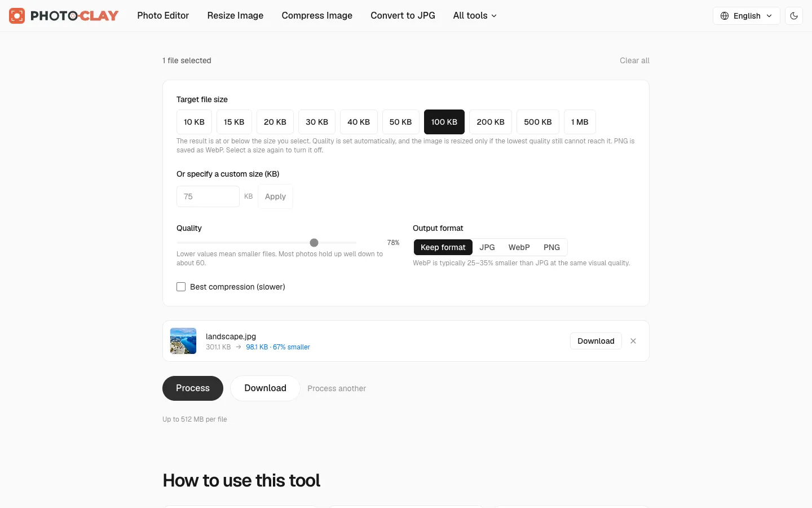Switch output format to JPG

487,247
